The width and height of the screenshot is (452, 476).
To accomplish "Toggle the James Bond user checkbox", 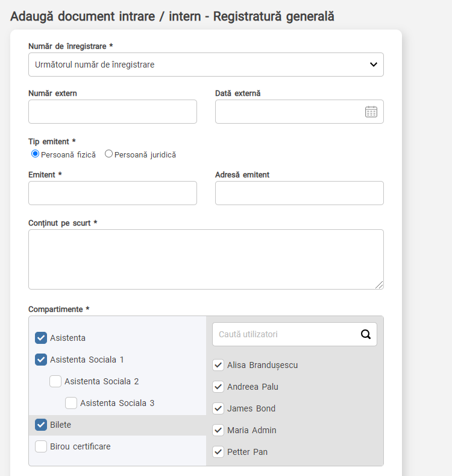I will click(218, 408).
